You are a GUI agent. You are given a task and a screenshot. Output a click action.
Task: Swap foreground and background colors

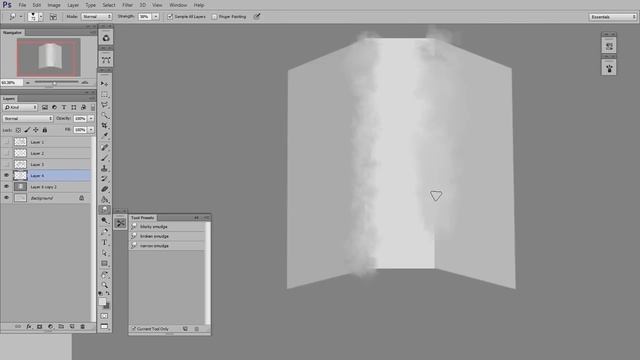108,293
